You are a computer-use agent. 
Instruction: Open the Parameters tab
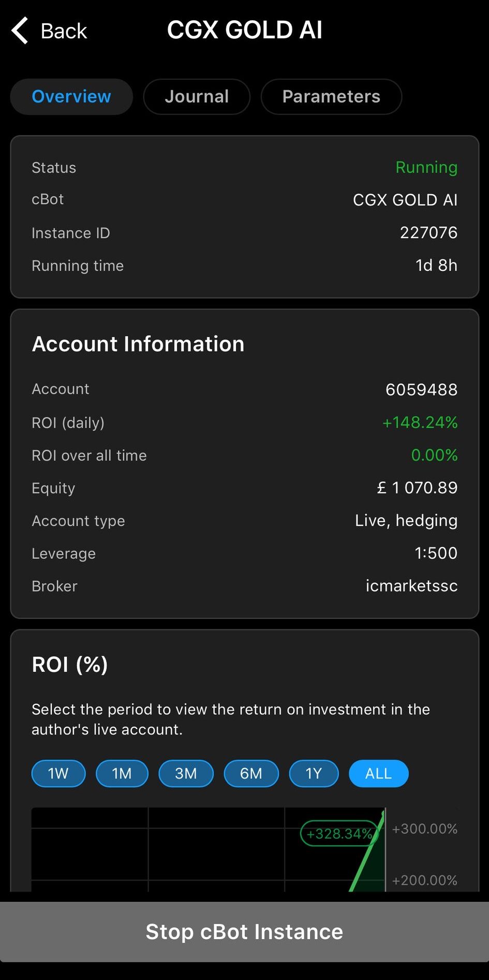pos(331,97)
